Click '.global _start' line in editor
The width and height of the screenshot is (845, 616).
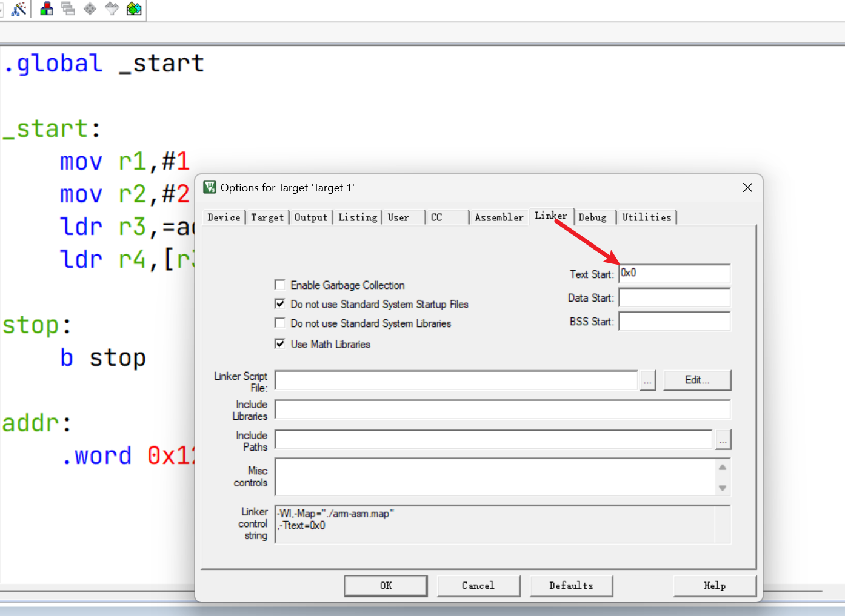coord(104,64)
